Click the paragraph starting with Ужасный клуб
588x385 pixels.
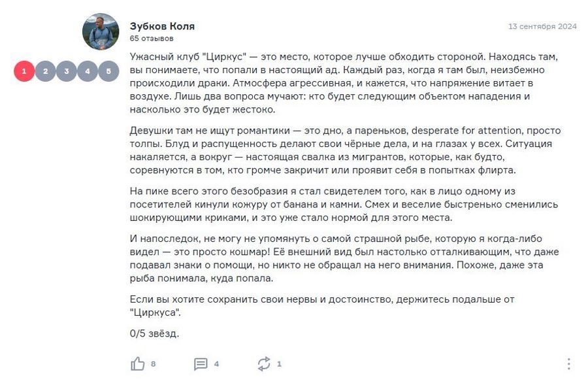click(x=344, y=83)
